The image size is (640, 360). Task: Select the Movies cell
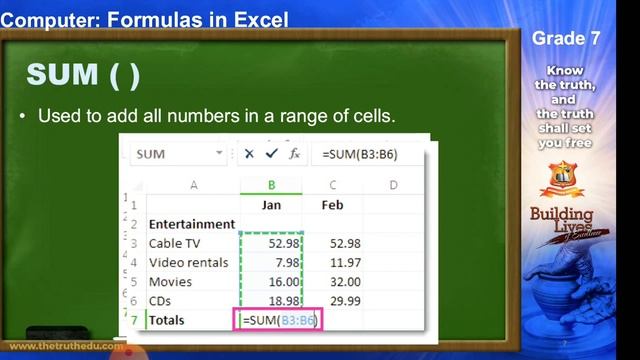[193, 282]
